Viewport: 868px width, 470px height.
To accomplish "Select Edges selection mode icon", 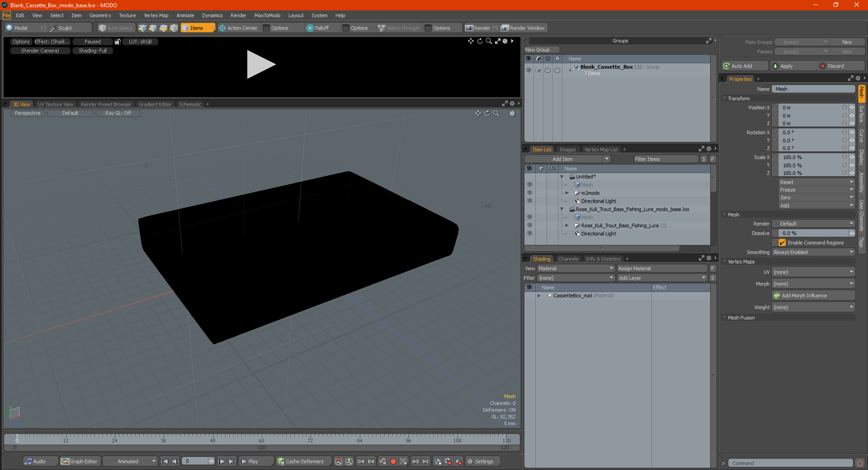I will click(x=153, y=28).
